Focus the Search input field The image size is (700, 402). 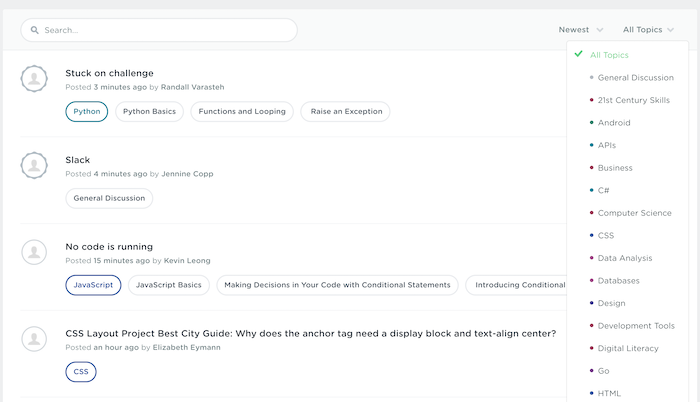pyautogui.click(x=159, y=30)
